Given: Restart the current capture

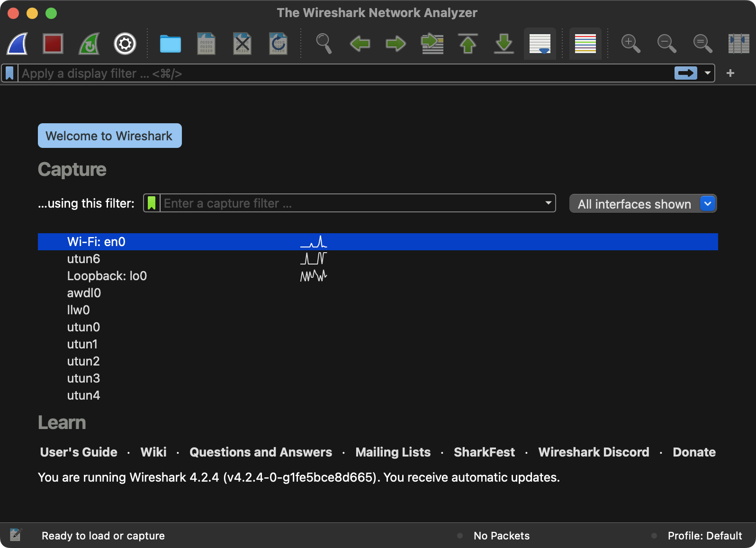Looking at the screenshot, I should 89,44.
